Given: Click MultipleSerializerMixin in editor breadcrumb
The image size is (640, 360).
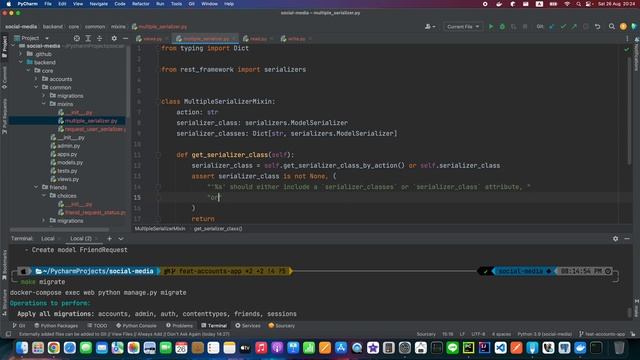Looking at the screenshot, I should coord(160,229).
